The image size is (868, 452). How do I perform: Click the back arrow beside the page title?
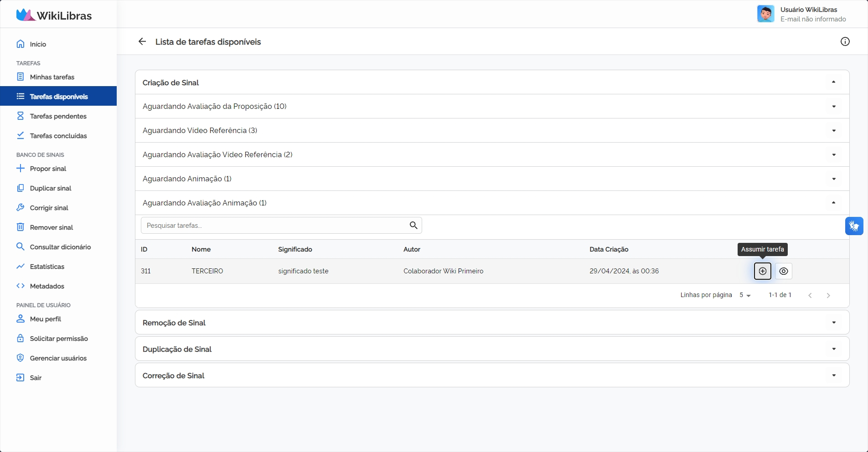point(142,41)
